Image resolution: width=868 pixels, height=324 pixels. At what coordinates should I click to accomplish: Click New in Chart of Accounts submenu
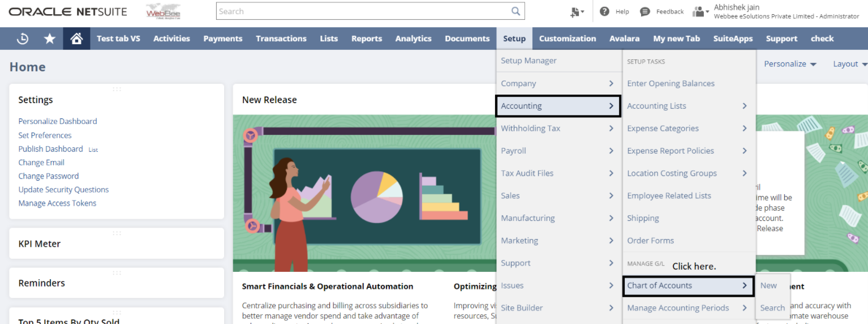tap(768, 285)
